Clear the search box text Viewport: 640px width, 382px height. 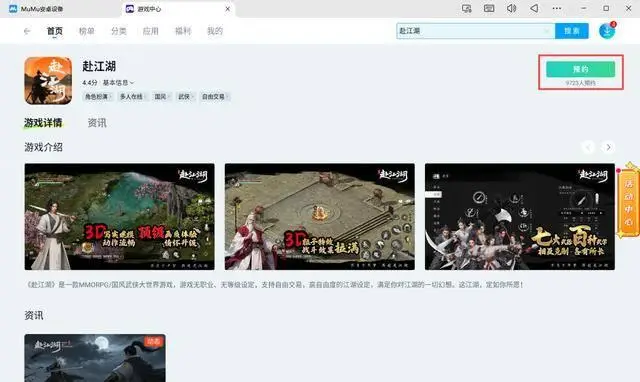click(x=547, y=31)
